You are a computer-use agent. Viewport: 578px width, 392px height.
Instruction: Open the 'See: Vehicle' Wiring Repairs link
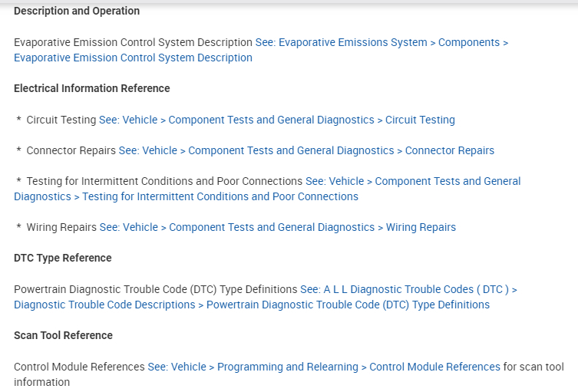[x=277, y=227]
